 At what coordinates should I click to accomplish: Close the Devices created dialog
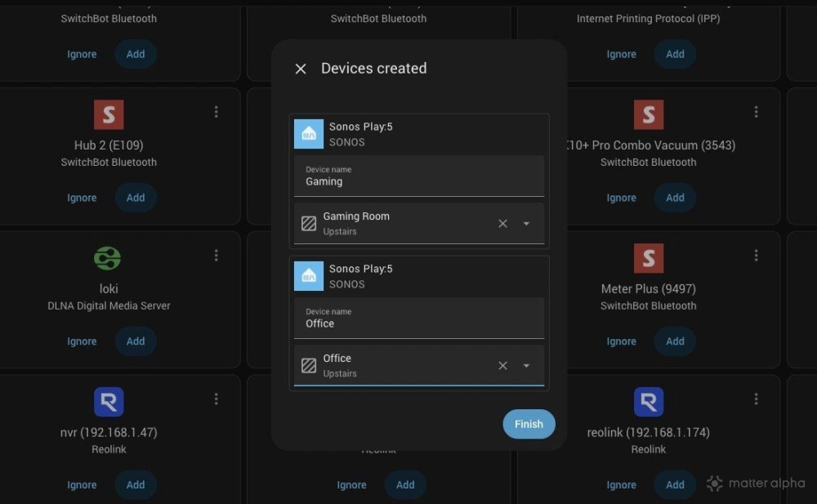pyautogui.click(x=300, y=69)
